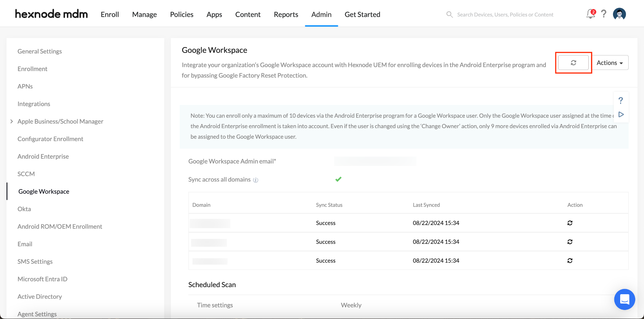Open SCCM in sidebar
Screen dimensions: 644x319
coord(26,174)
